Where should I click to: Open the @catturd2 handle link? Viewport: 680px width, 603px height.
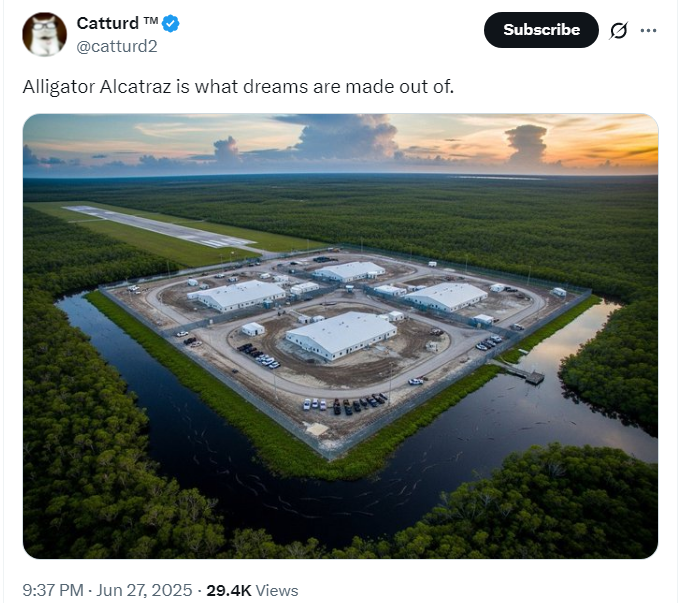tap(117, 46)
